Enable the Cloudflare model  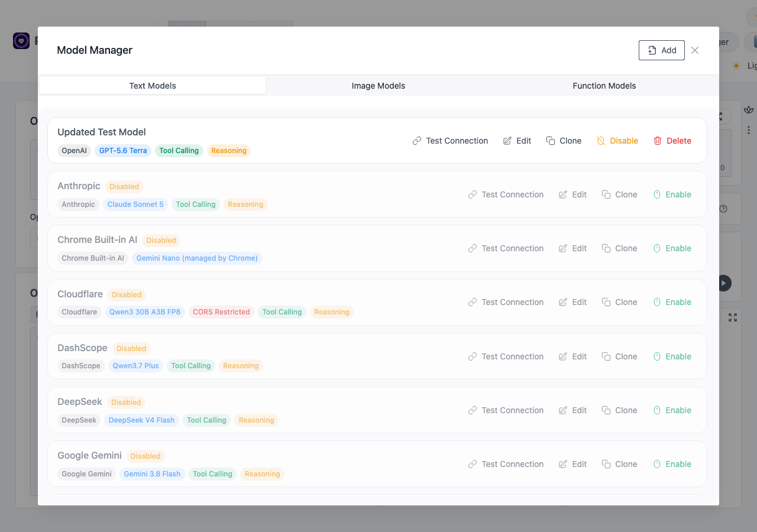pos(672,302)
